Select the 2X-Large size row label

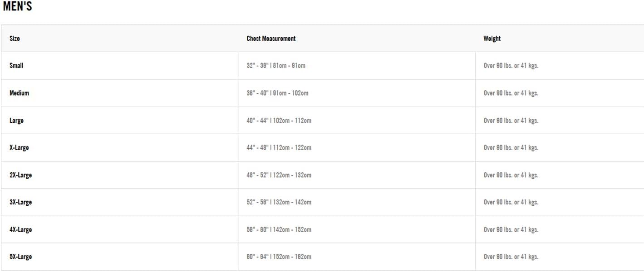(20, 175)
